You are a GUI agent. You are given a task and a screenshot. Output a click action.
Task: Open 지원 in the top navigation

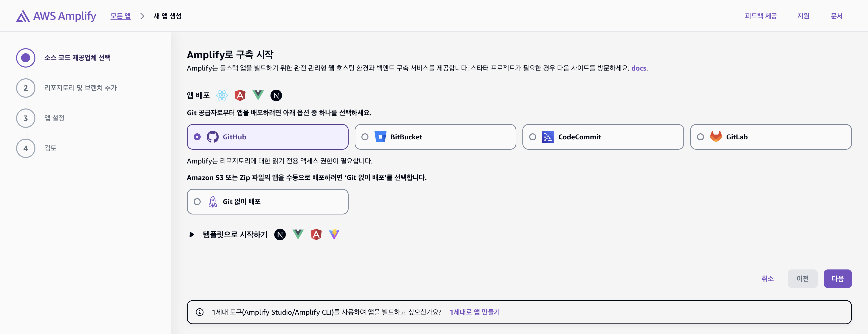tap(803, 16)
